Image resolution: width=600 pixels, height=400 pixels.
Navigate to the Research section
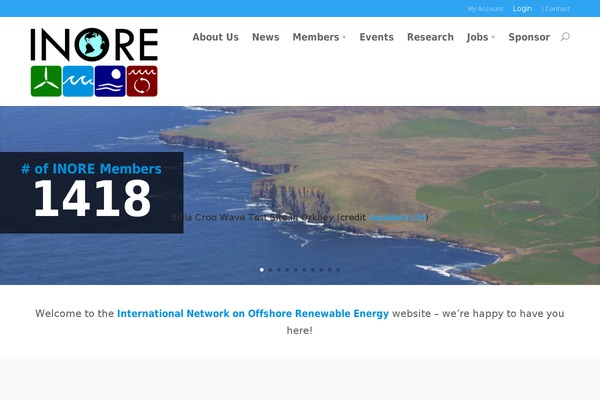[x=430, y=37]
